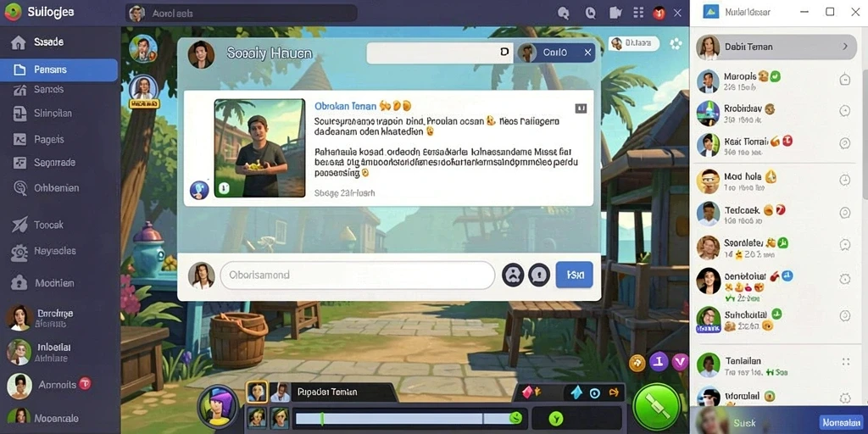Click the second round icon in top bar
Image resolution: width=868 pixels, height=434 pixels.
pos(590,14)
